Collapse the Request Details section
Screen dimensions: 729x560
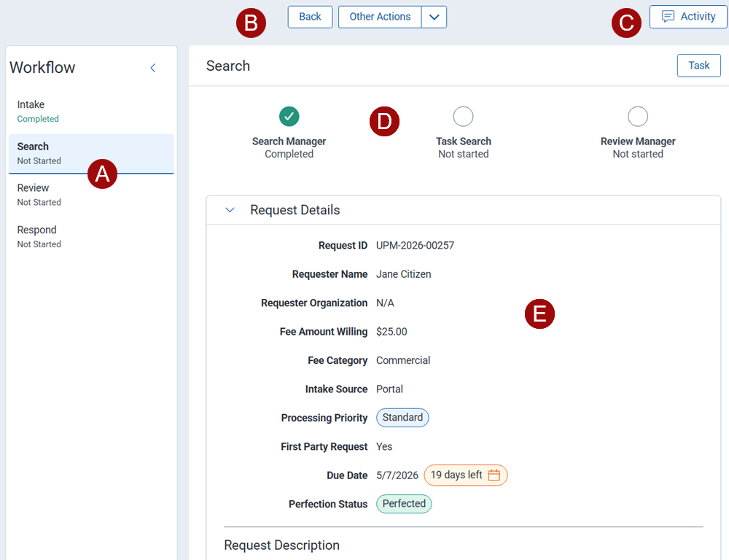230,210
